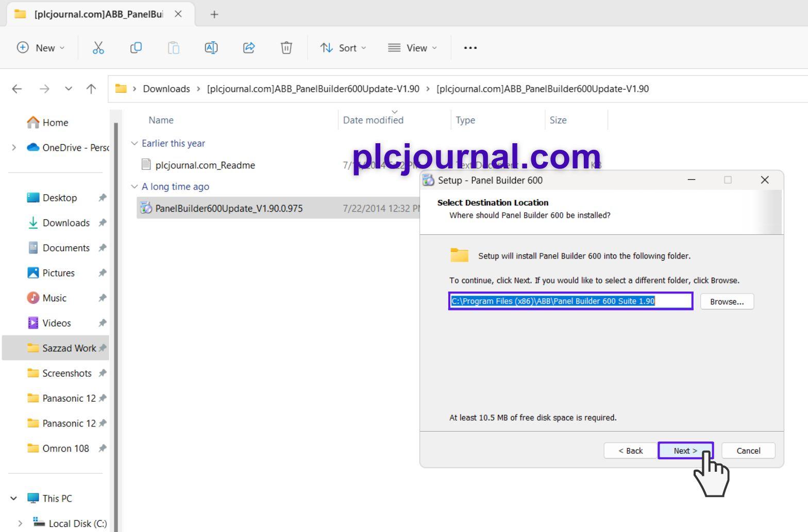The width and height of the screenshot is (808, 532).
Task: Go up one folder level arrow
Action: point(91,89)
